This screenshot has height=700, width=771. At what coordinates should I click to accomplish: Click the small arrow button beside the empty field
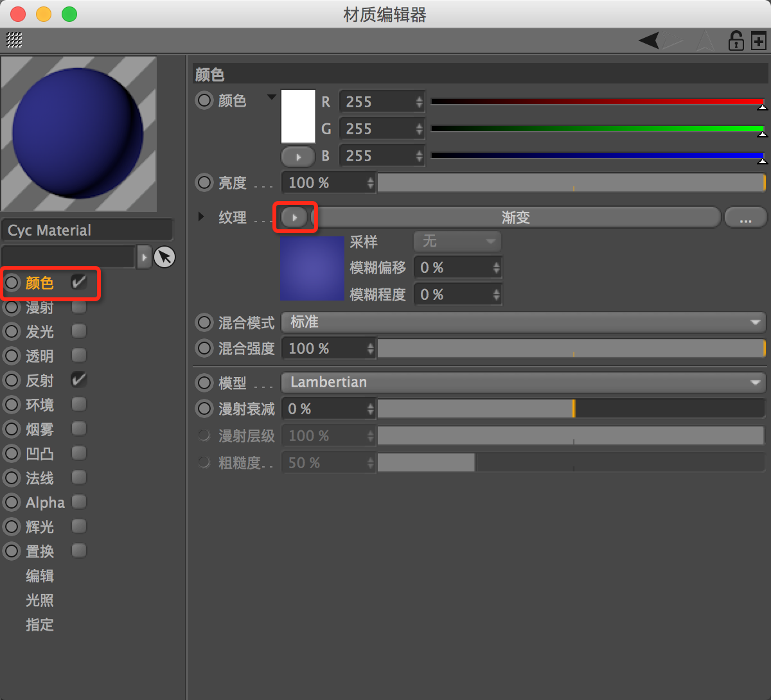pyautogui.click(x=144, y=257)
